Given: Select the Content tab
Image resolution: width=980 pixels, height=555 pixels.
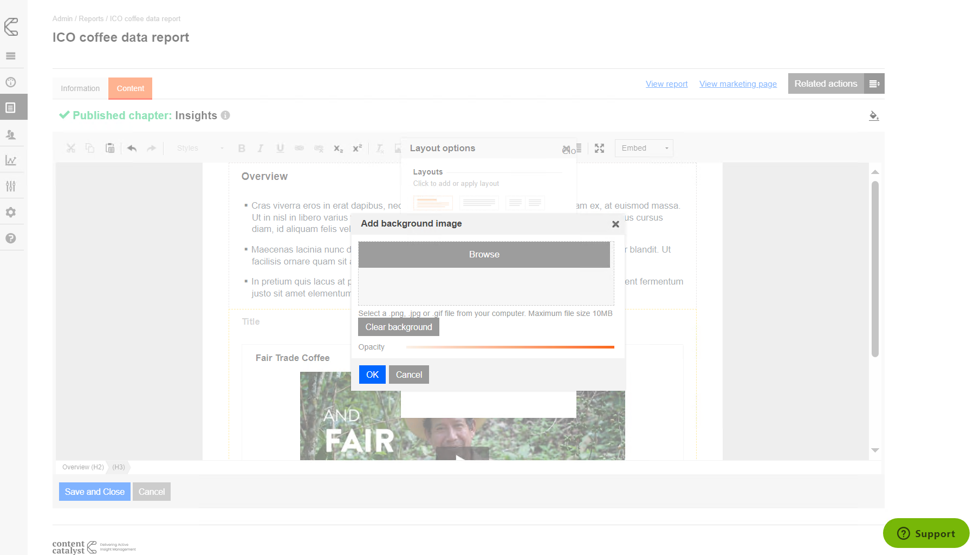Looking at the screenshot, I should tap(130, 88).
